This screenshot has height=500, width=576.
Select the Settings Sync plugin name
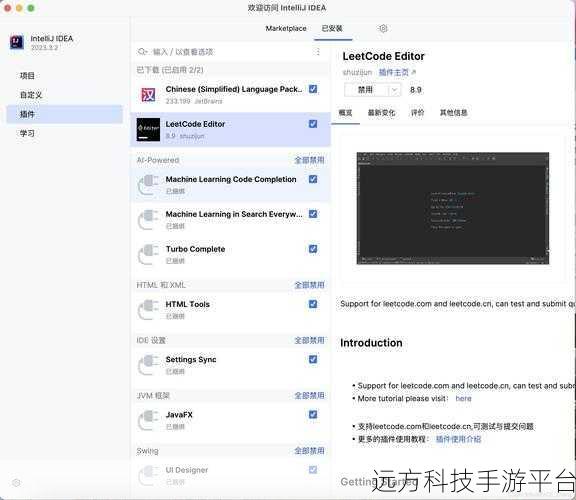(191, 359)
